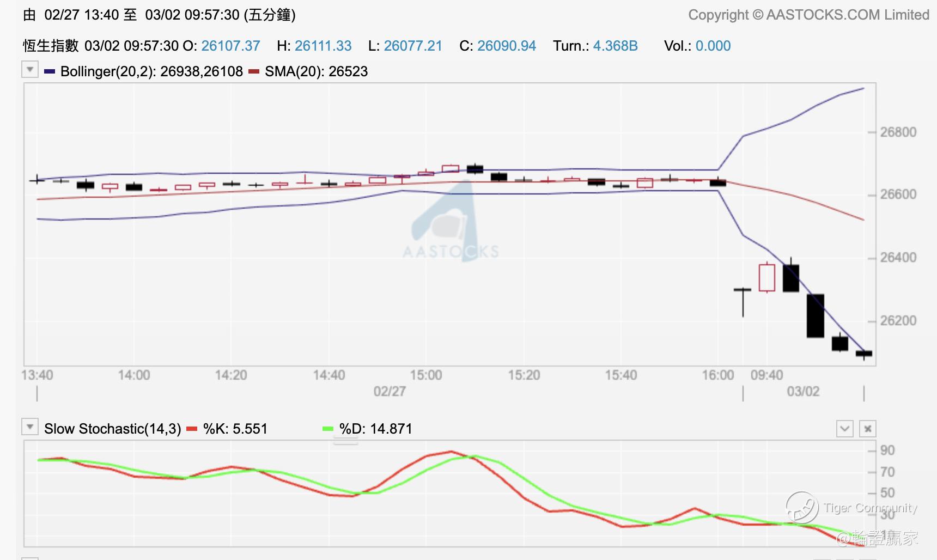Click the 26600 price axis label
This screenshot has height=560, width=937.
(898, 194)
